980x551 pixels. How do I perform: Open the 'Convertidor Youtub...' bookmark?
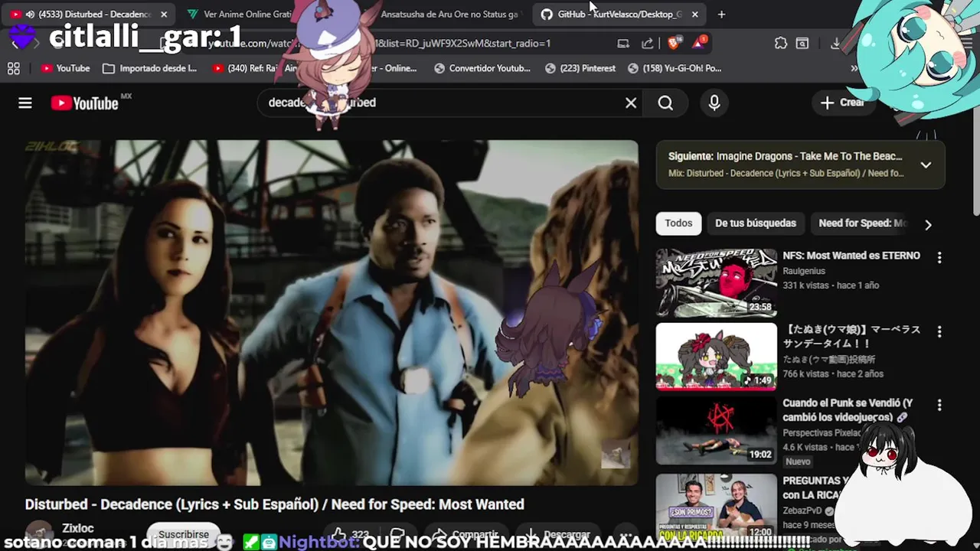tap(482, 68)
